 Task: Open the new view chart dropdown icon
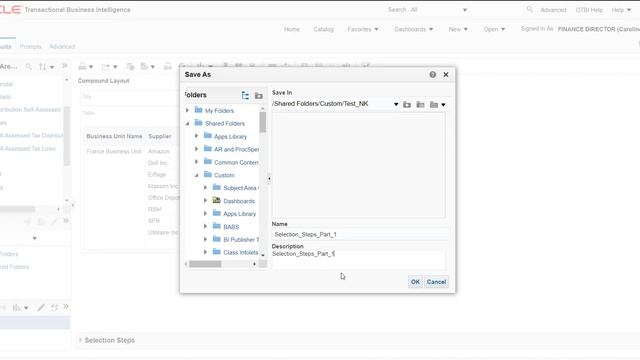tap(20, 308)
